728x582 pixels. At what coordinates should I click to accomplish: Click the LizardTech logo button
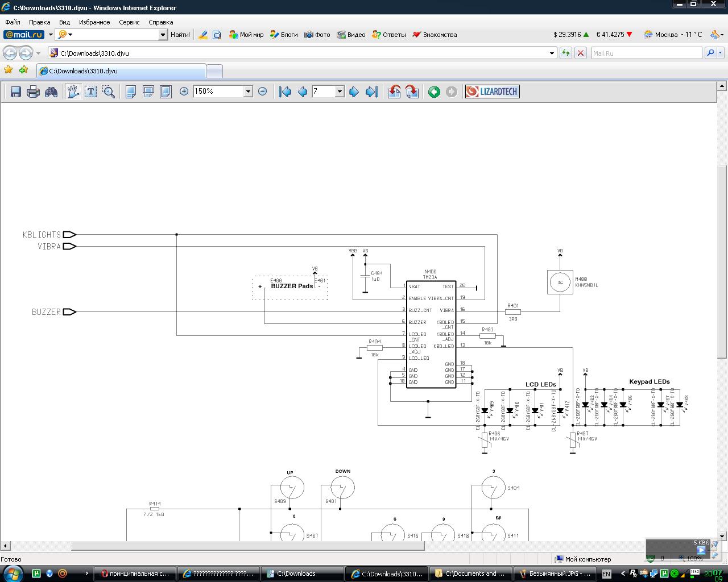tap(493, 92)
